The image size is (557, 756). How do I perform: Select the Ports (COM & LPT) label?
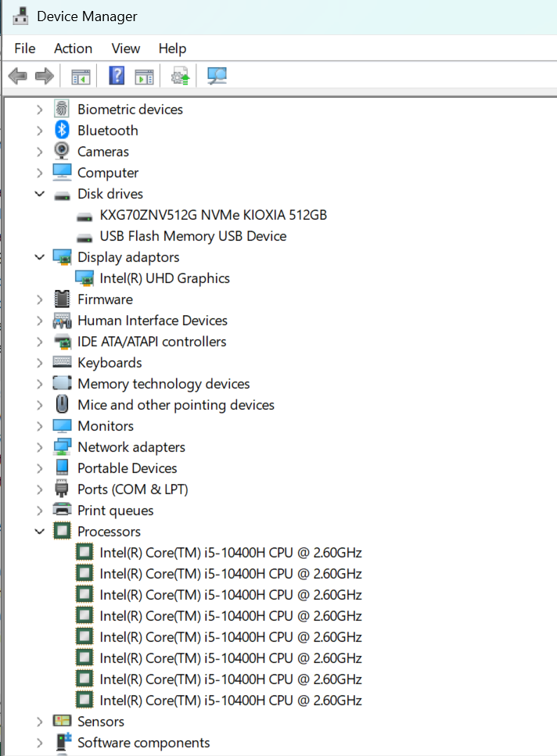(x=133, y=489)
